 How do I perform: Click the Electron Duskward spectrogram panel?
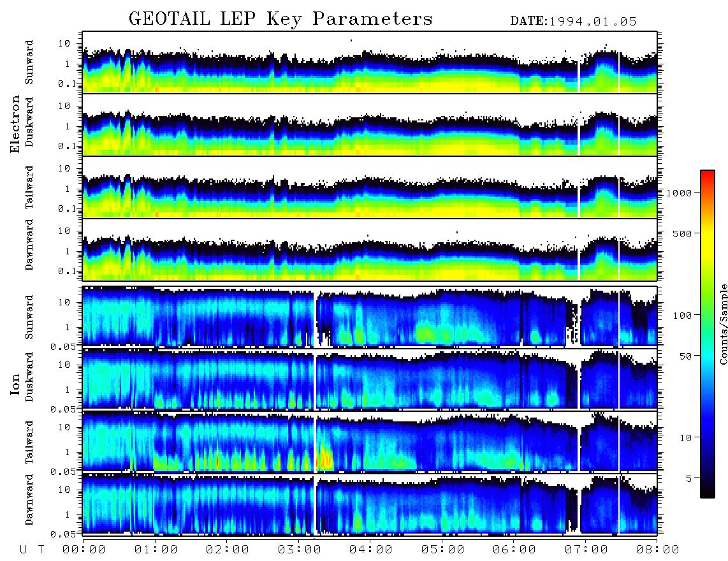tap(370, 124)
